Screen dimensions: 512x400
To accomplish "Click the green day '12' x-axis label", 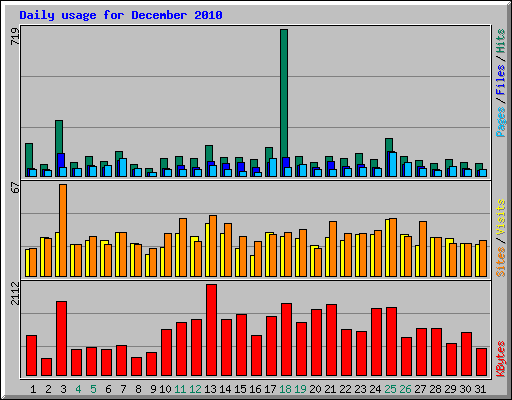I will click(195, 389).
